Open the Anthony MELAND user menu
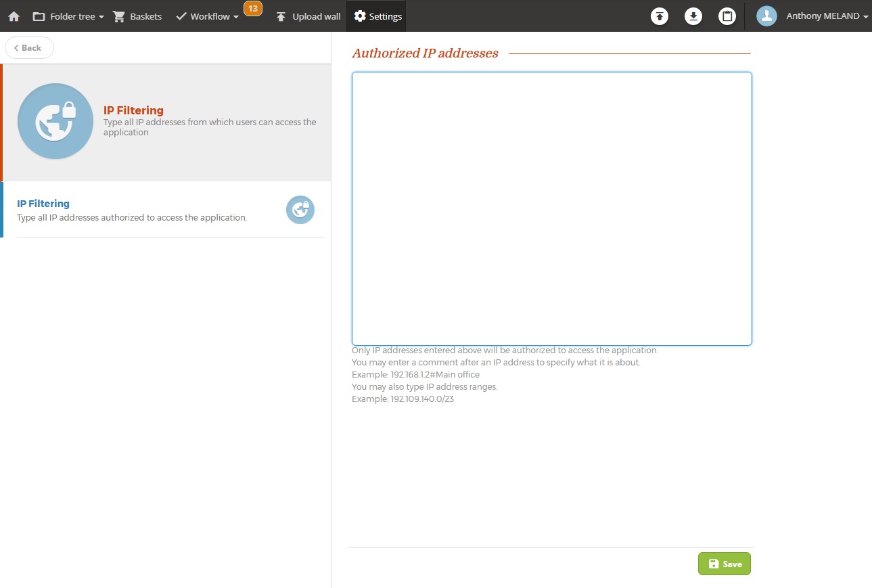The width and height of the screenshot is (872, 588). pos(827,16)
